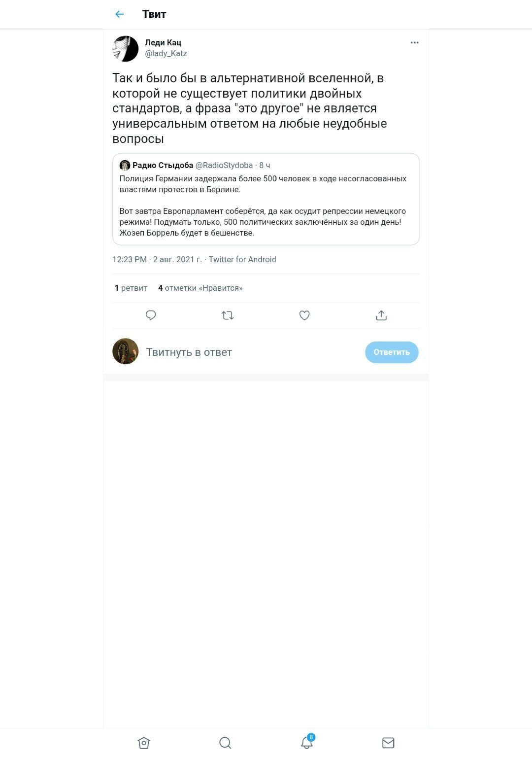532x757 pixels.
Task: Retweet using the arrows icon
Action: click(228, 315)
